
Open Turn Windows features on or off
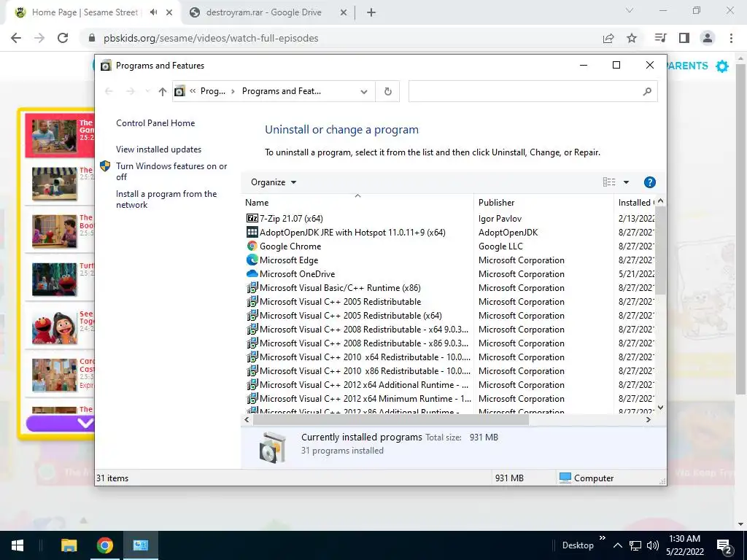(171, 171)
